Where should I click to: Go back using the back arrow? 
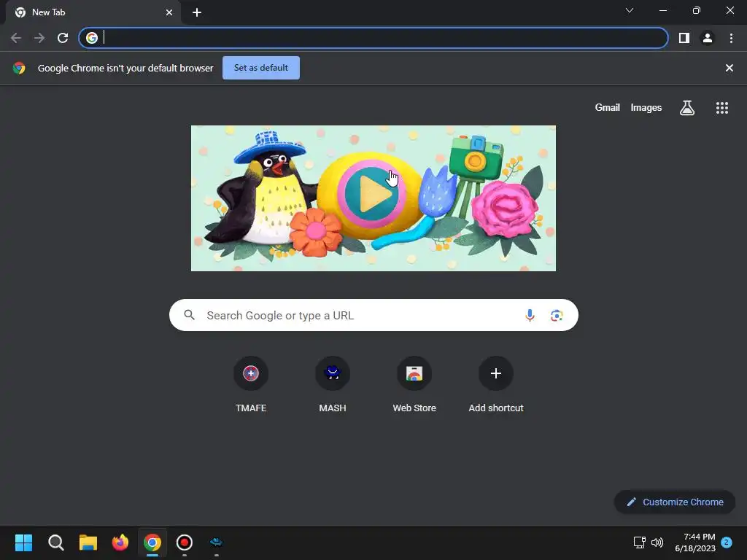click(x=16, y=38)
